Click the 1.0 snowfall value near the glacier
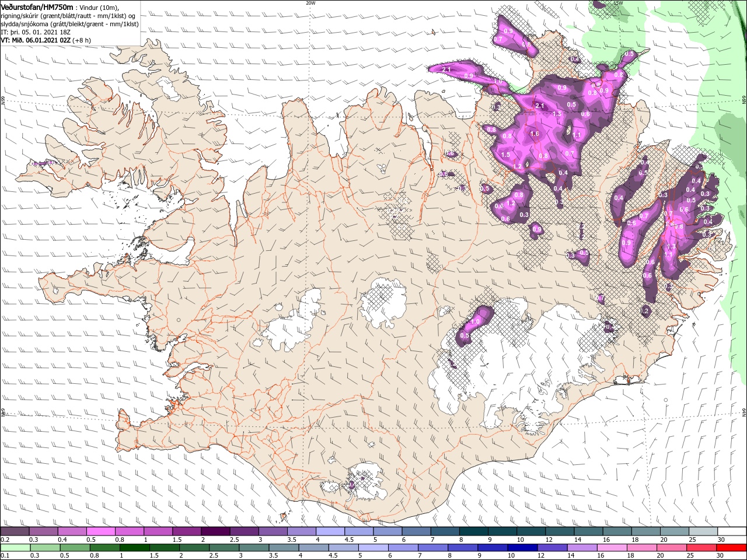 tap(474, 321)
